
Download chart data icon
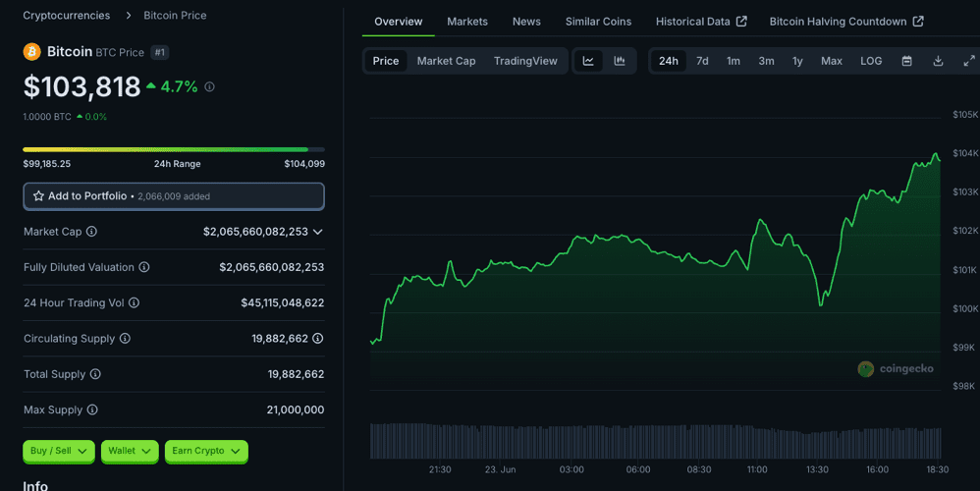[938, 61]
